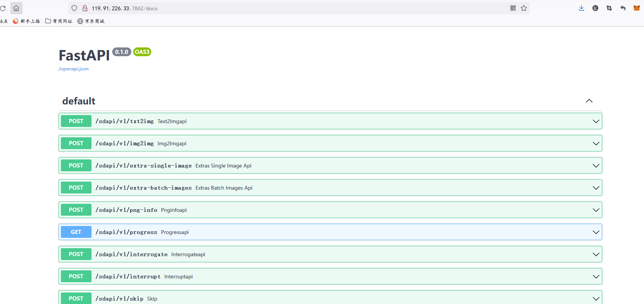The image size is (644, 304).
Task: Open the 新手上路 Firefox bookmark
Action: pos(26,21)
